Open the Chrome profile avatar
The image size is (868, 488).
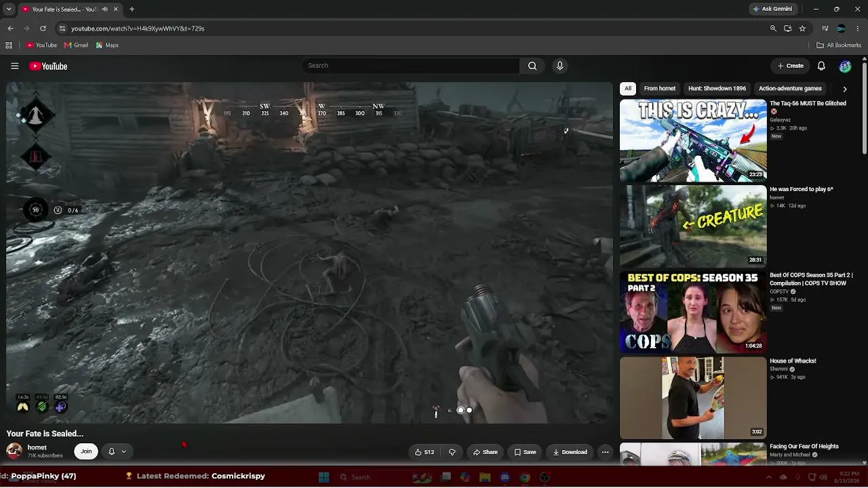pos(841,28)
